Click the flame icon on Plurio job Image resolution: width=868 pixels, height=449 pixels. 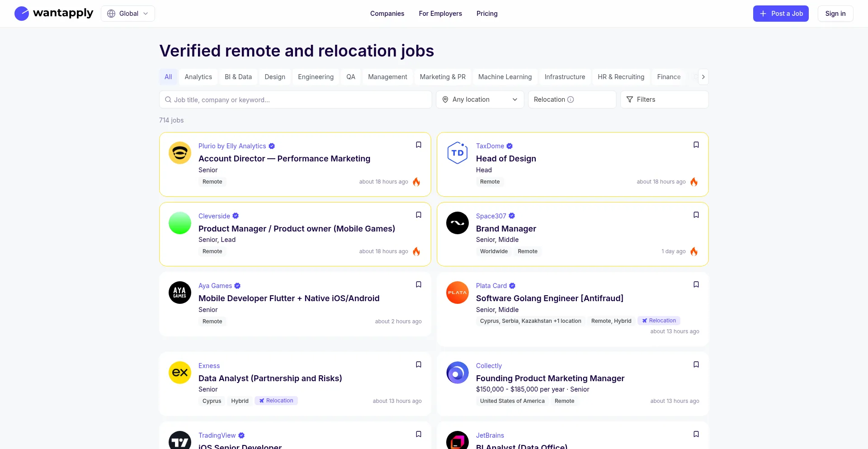coord(416,182)
